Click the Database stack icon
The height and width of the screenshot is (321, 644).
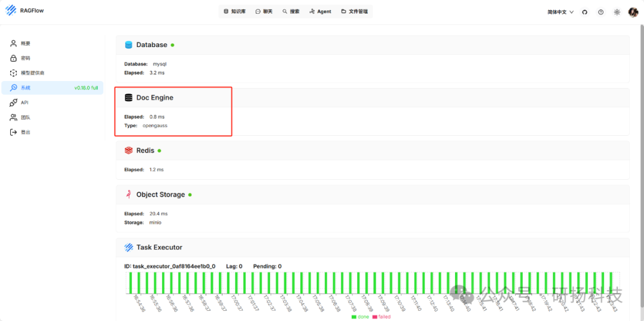(x=129, y=45)
